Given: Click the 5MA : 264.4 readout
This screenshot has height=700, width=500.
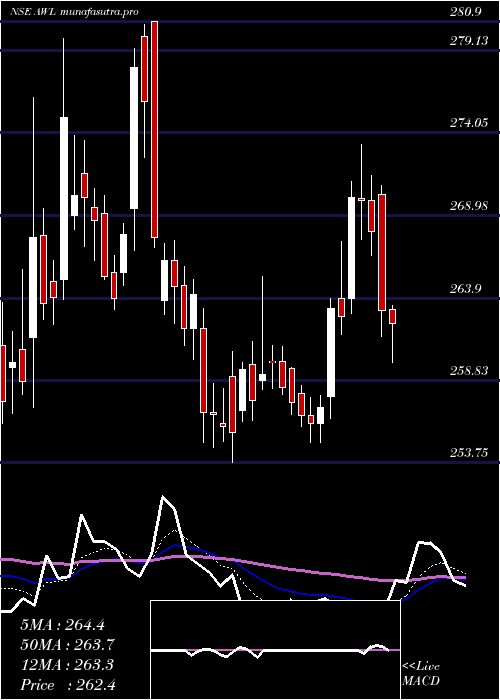Looking at the screenshot, I should click(62, 625).
